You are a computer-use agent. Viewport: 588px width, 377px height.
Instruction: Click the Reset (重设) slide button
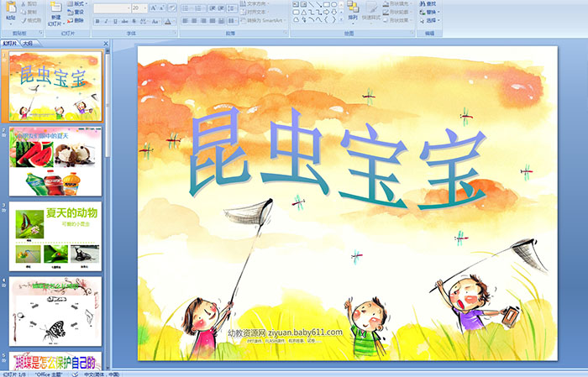tap(76, 12)
